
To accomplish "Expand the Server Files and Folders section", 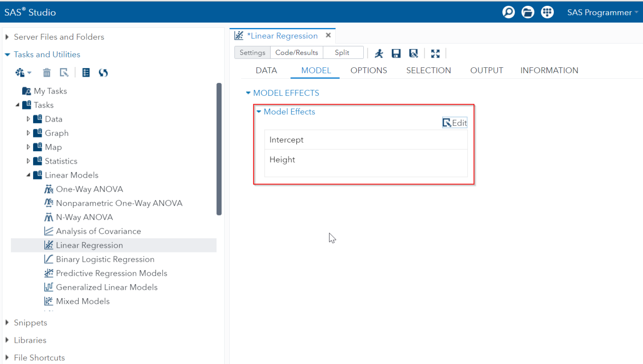I will pos(7,37).
